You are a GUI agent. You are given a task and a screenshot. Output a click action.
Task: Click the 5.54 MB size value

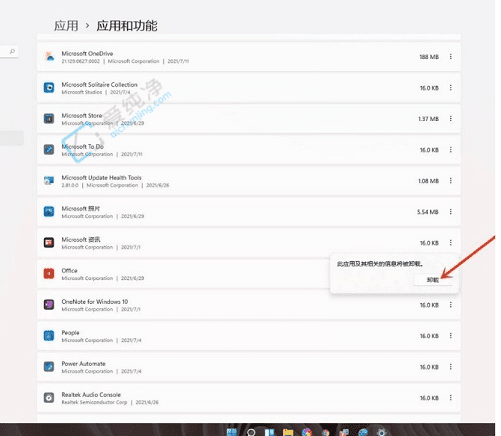click(428, 212)
